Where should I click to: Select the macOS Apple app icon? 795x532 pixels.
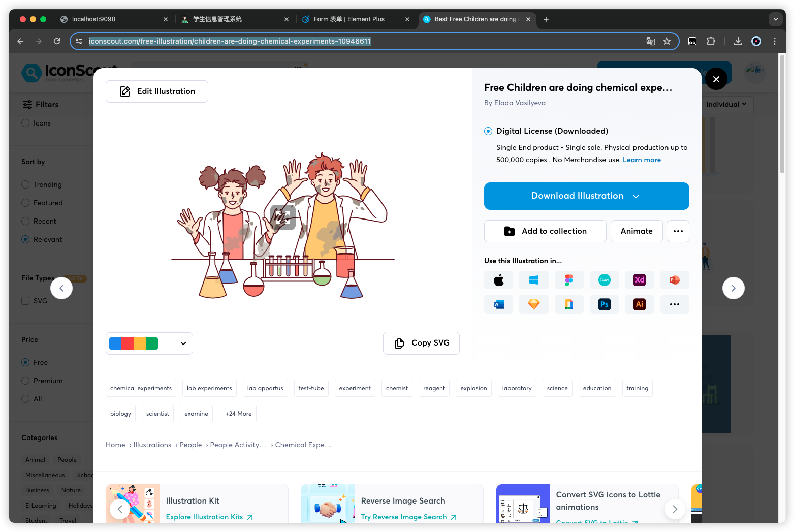[498, 280]
